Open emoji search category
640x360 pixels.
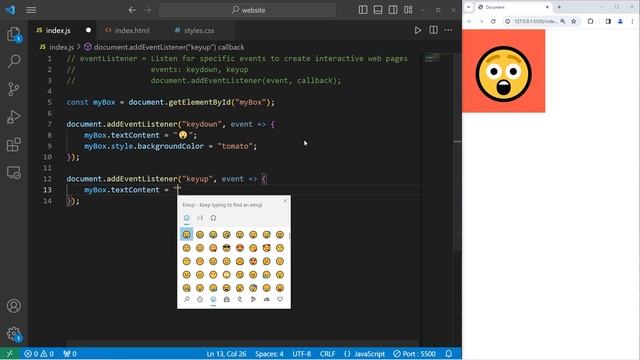coord(187,300)
